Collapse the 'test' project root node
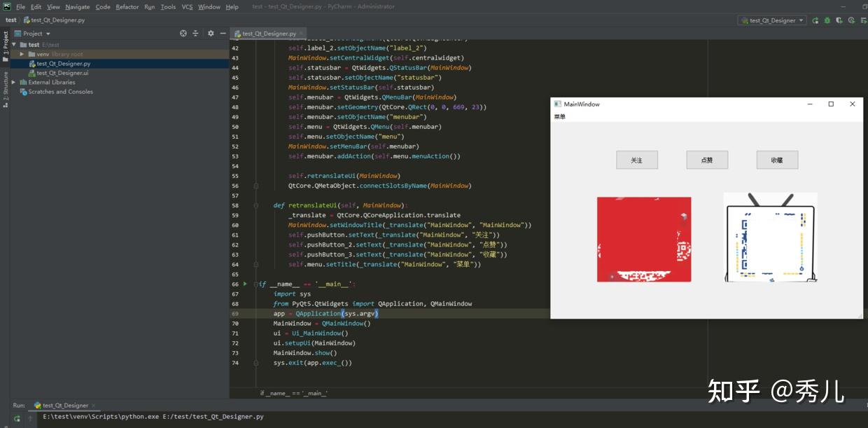Image resolution: width=868 pixels, height=428 pixels. click(x=13, y=43)
